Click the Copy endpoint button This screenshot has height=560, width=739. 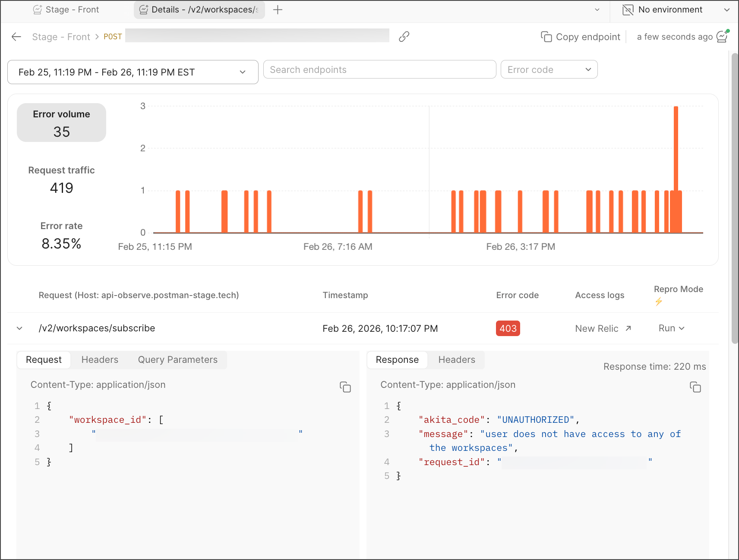[581, 37]
